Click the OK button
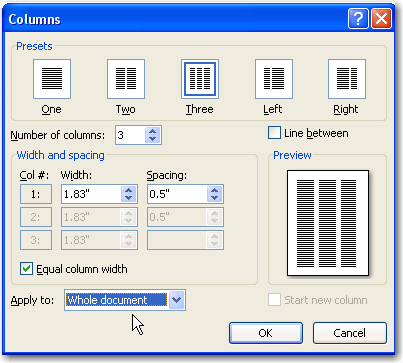This screenshot has height=363, width=403. [x=266, y=333]
